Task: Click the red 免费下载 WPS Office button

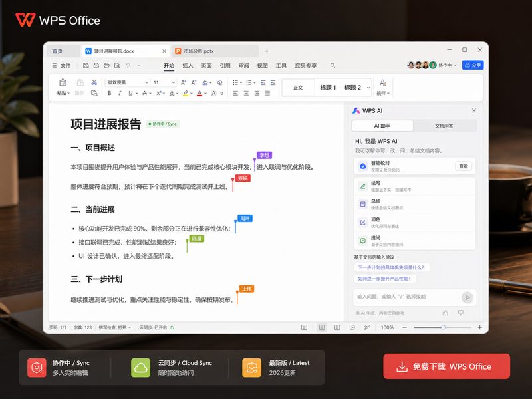Action: (x=446, y=366)
